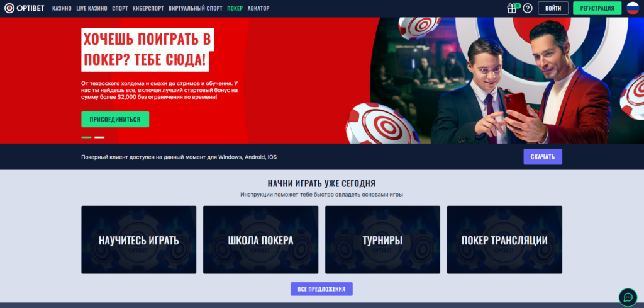
Task: Go to the Казино menu item
Action: [x=62, y=8]
